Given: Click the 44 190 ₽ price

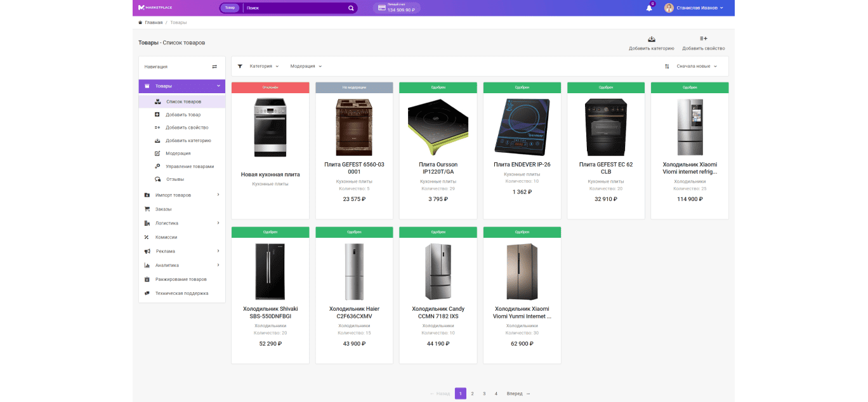Looking at the screenshot, I should click(438, 344).
